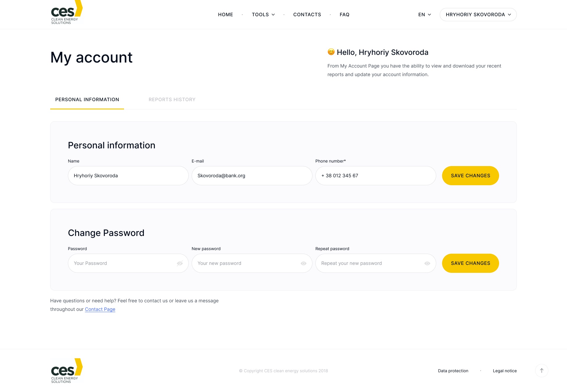Toggle password visibility in Password field
This screenshot has height=392, width=567.
(x=180, y=263)
